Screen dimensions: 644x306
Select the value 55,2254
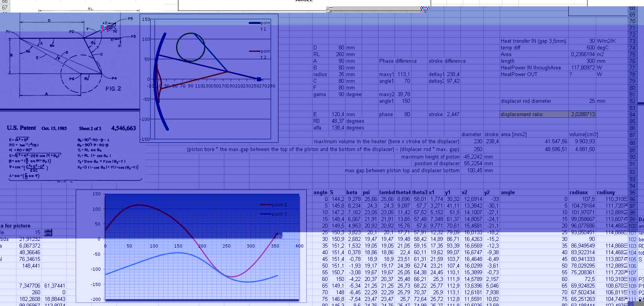472,164
